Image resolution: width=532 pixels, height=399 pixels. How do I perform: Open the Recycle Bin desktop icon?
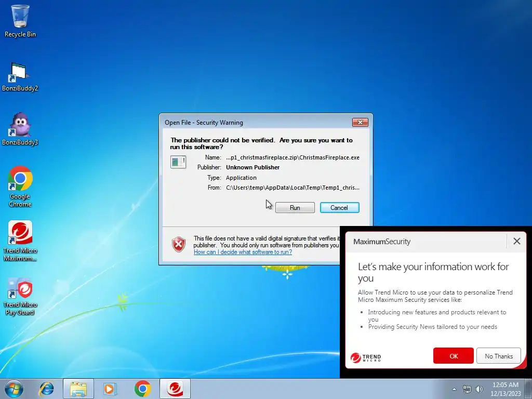20,21
